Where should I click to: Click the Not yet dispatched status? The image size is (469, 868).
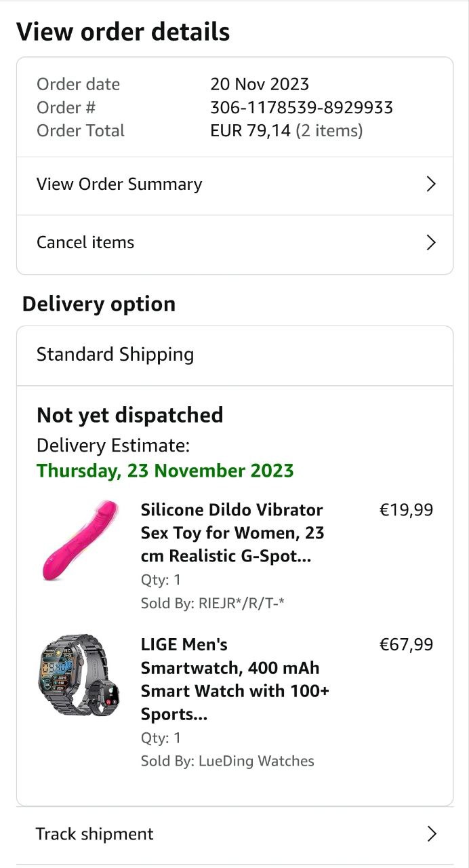click(130, 415)
